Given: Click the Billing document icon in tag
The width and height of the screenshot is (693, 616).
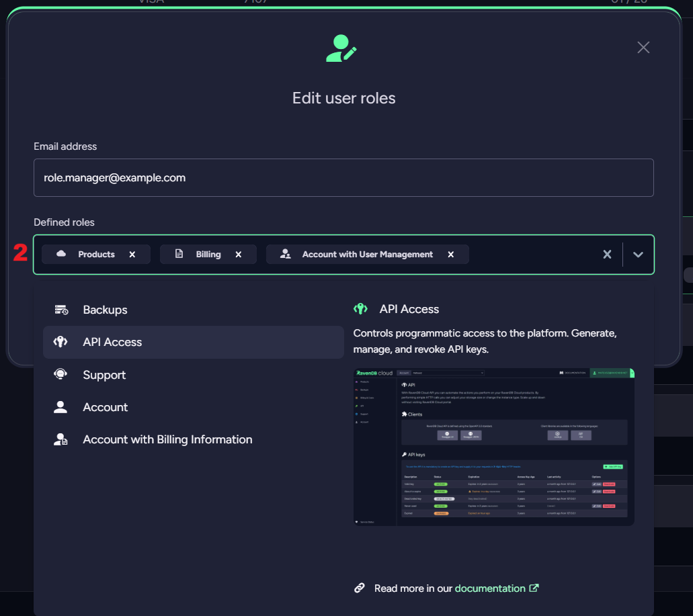Looking at the screenshot, I should tap(179, 254).
